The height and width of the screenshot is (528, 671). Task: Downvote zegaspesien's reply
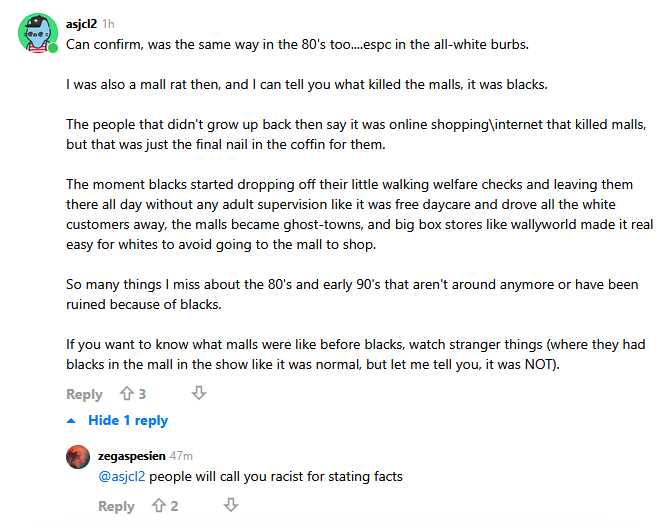231,505
